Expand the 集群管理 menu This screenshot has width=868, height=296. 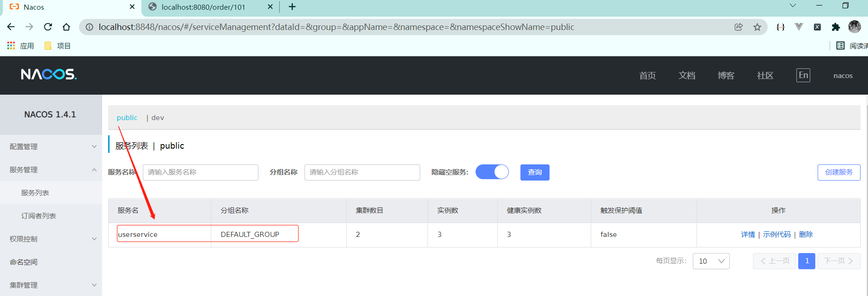(51, 285)
